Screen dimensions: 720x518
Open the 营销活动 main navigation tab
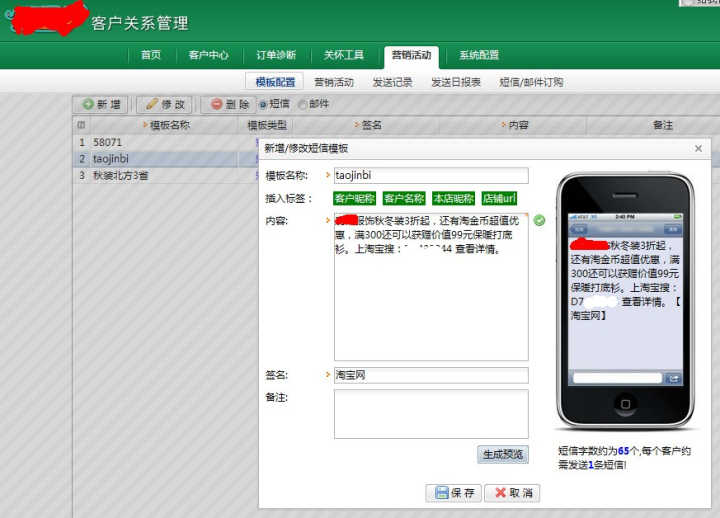pyautogui.click(x=411, y=55)
